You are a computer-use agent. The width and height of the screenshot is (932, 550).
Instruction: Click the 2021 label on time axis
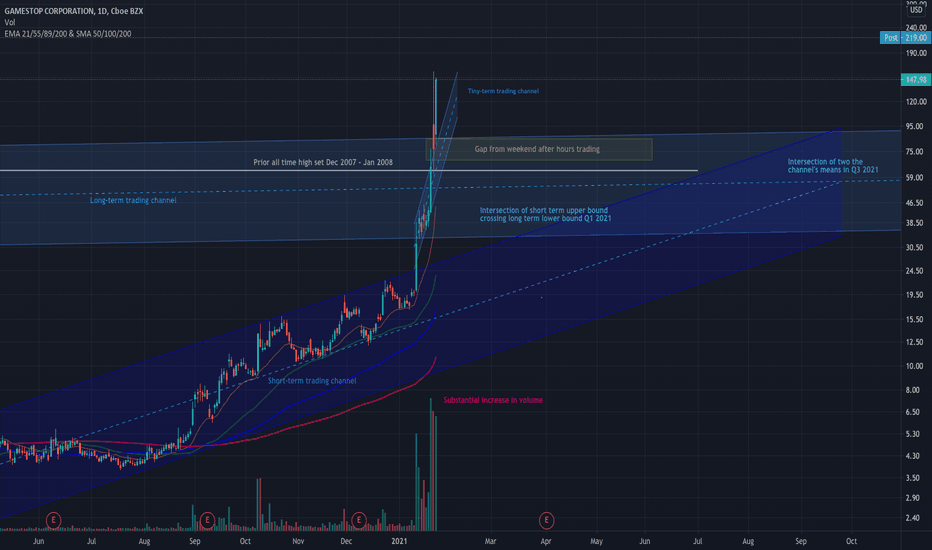(399, 541)
